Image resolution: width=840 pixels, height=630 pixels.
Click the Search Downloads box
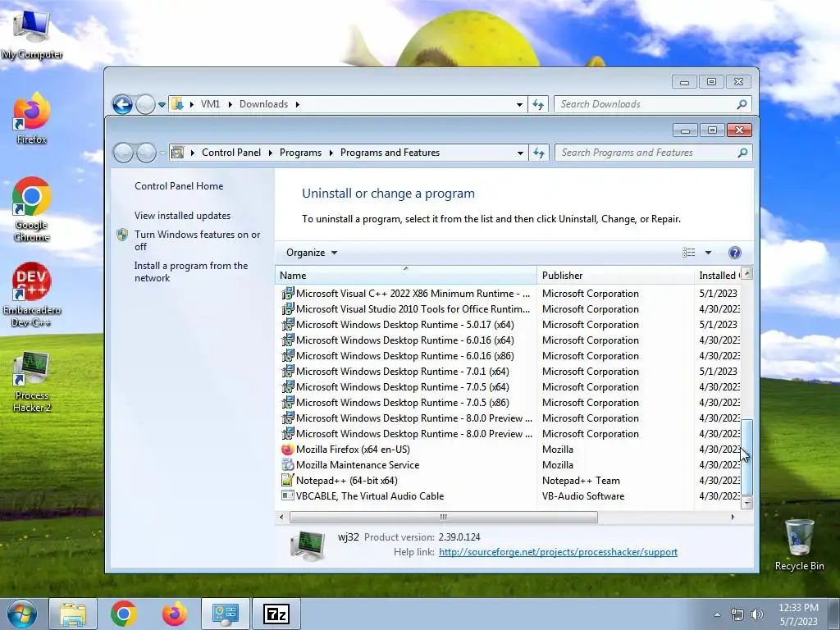pos(653,104)
